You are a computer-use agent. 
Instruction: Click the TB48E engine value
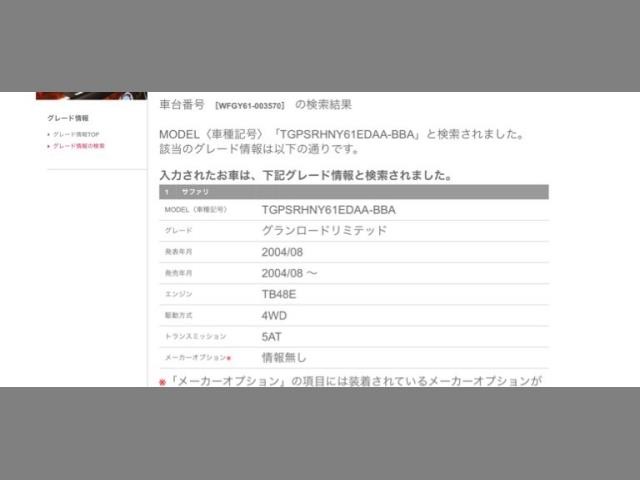pos(279,294)
